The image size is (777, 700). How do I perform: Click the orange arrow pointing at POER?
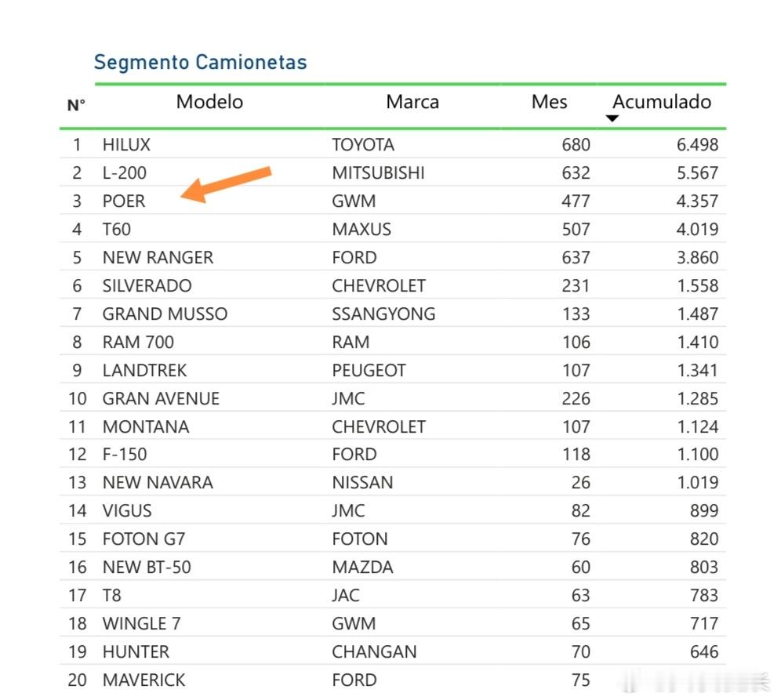pos(227,184)
